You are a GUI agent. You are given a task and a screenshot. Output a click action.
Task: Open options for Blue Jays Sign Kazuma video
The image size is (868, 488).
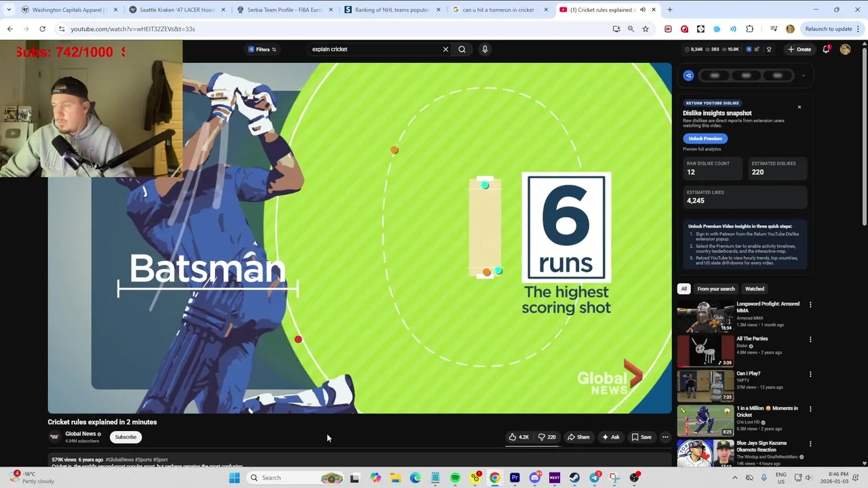810,444
